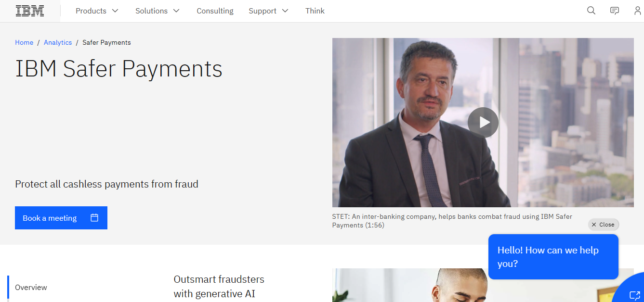Open the chat icon in header
Image resolution: width=644 pixels, height=302 pixels.
[x=615, y=11]
